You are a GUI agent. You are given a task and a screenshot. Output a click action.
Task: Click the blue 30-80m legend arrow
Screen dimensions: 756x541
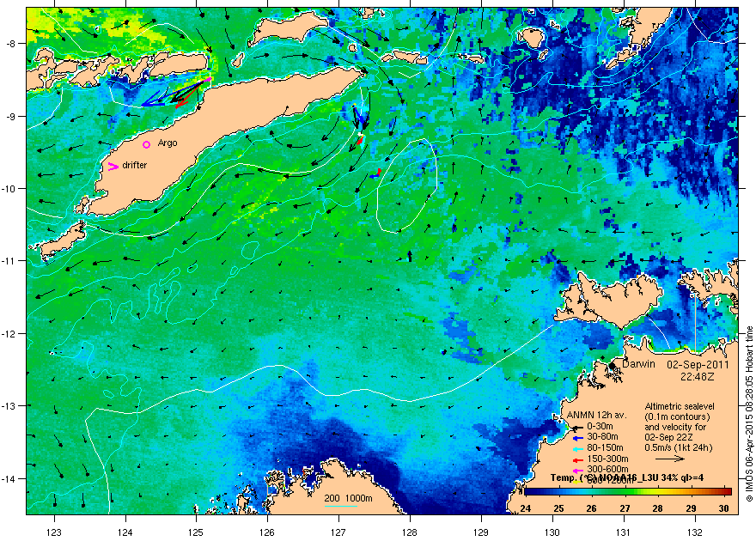[x=578, y=439]
